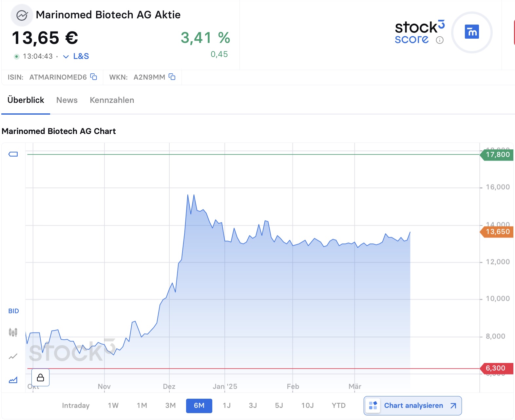Click the stock3 score info icon

(x=440, y=40)
